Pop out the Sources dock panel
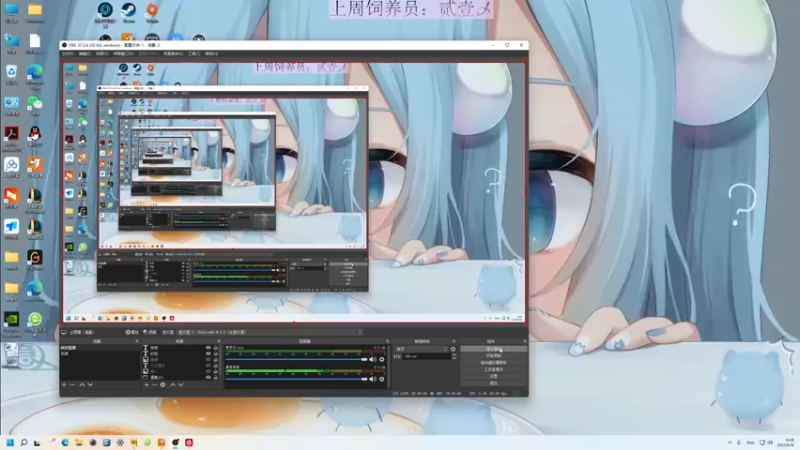This screenshot has height=450, width=800. 219,341
